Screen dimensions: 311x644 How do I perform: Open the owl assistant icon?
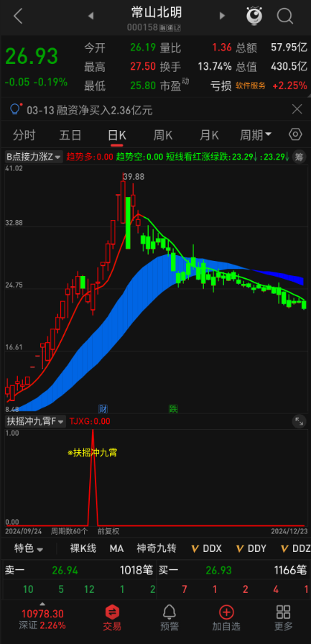(x=254, y=16)
